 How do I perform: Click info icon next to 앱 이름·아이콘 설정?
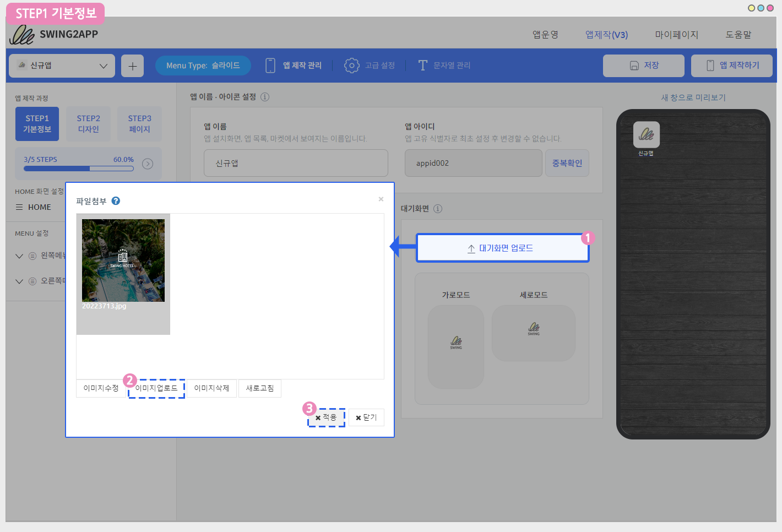tap(265, 97)
